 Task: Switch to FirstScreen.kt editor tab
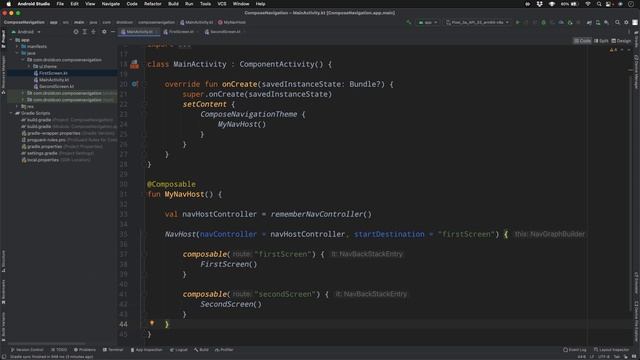tap(179, 31)
